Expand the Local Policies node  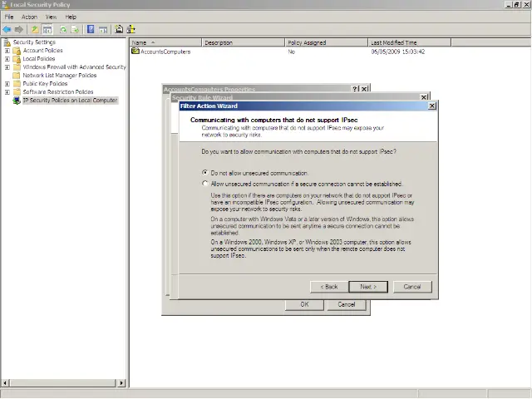click(x=7, y=59)
